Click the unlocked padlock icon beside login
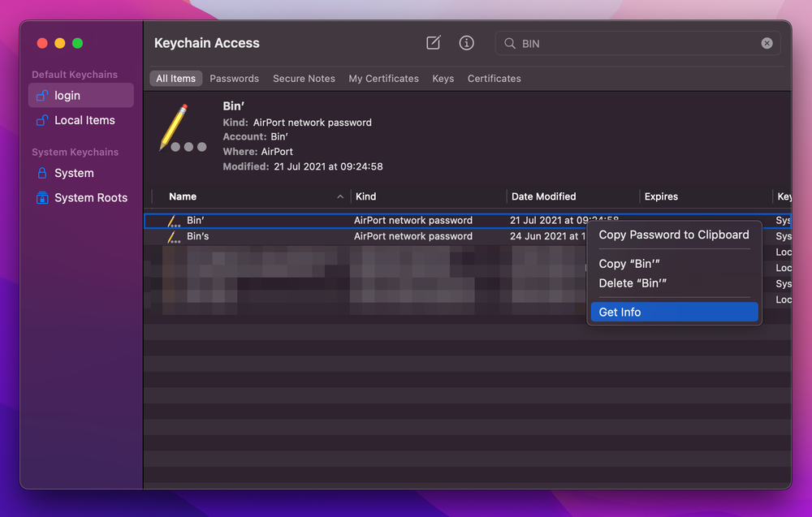The height and width of the screenshot is (517, 812). 42,95
